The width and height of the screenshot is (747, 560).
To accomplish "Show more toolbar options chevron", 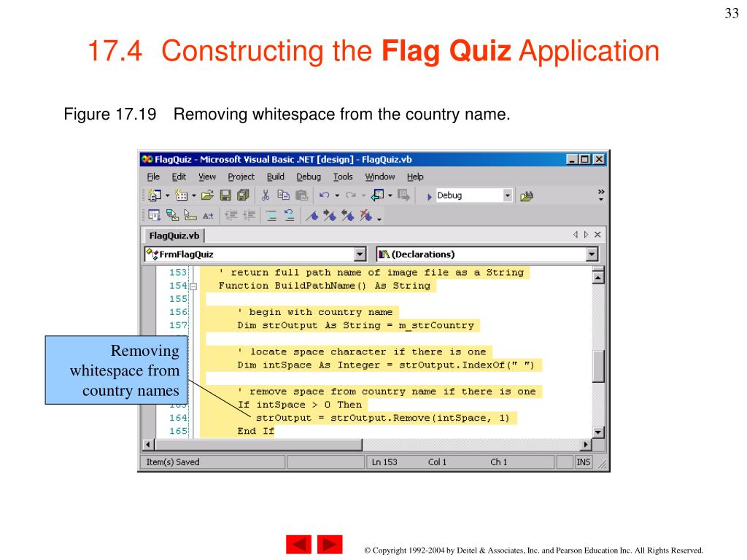I will click(x=601, y=195).
